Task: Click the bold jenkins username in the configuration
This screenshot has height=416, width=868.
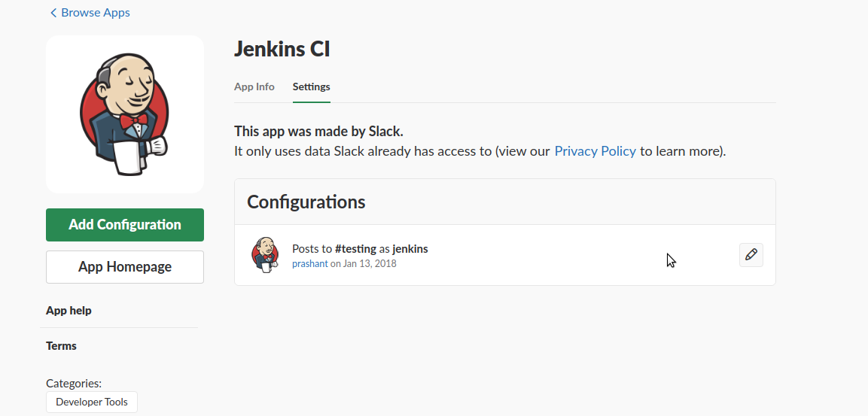Action: 410,249
